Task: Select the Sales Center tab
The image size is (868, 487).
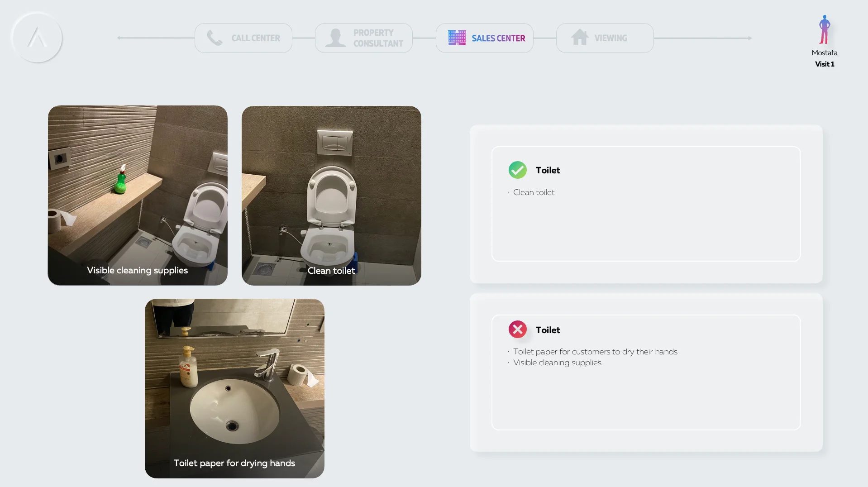Action: 485,38
